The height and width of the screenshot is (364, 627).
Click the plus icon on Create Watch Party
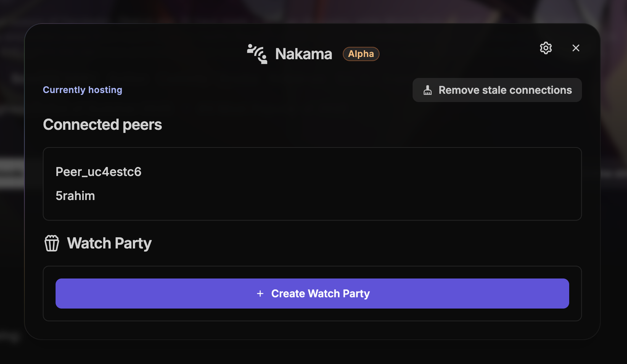(260, 293)
